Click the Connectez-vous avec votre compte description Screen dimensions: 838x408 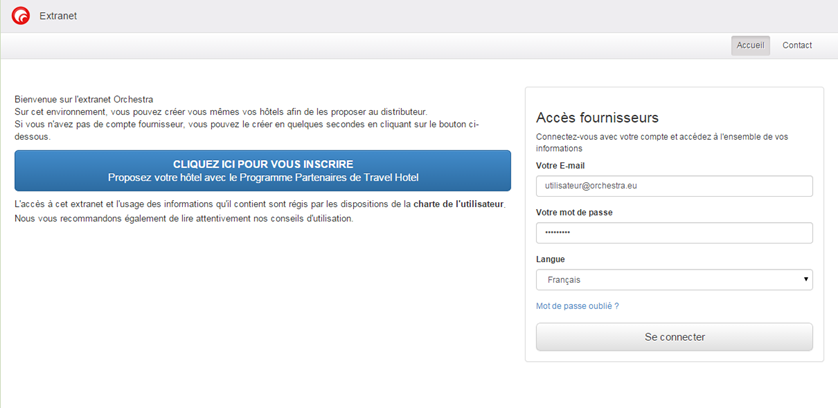pyautogui.click(x=662, y=142)
